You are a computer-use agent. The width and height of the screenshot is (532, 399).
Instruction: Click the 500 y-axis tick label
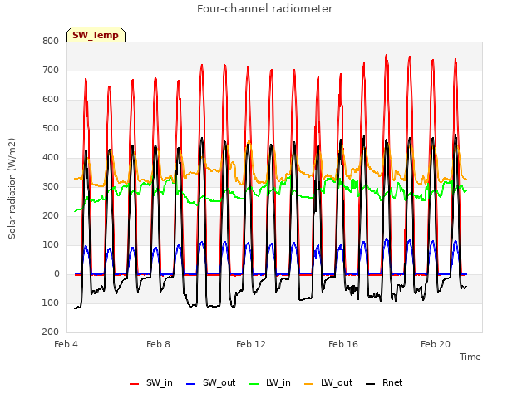pyautogui.click(x=51, y=129)
